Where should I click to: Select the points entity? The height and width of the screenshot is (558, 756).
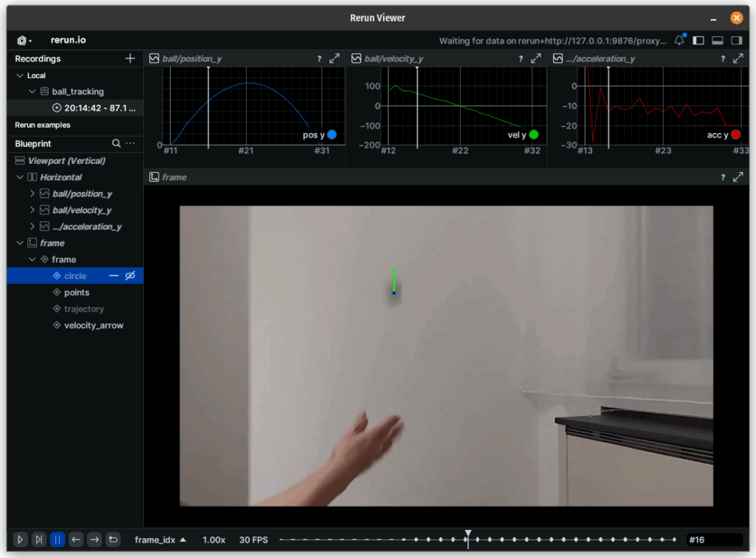tap(75, 292)
